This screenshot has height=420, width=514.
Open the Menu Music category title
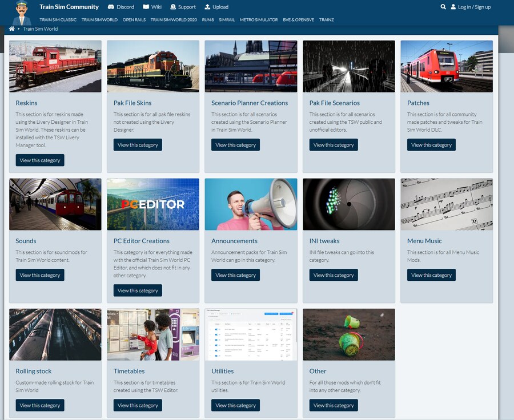click(424, 241)
